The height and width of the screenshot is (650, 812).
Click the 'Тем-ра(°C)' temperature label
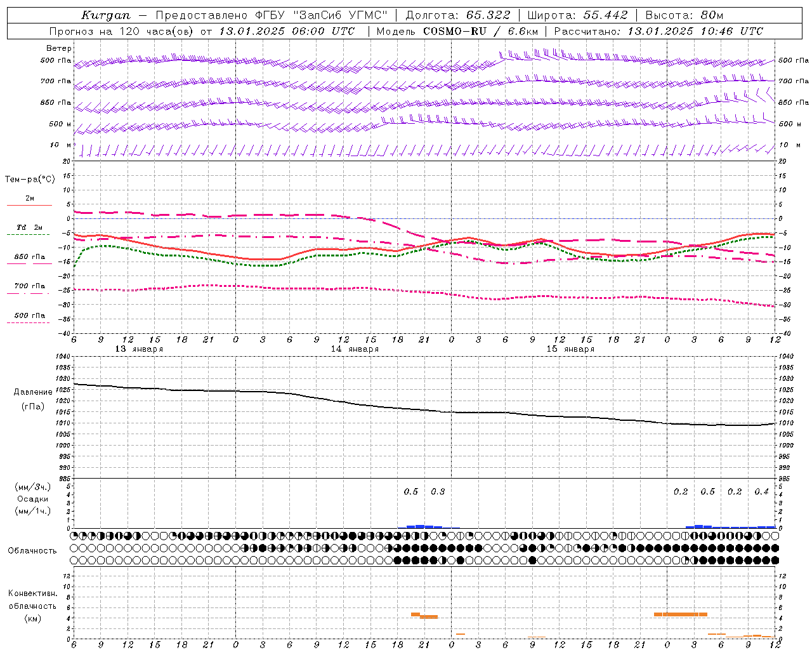[30, 179]
